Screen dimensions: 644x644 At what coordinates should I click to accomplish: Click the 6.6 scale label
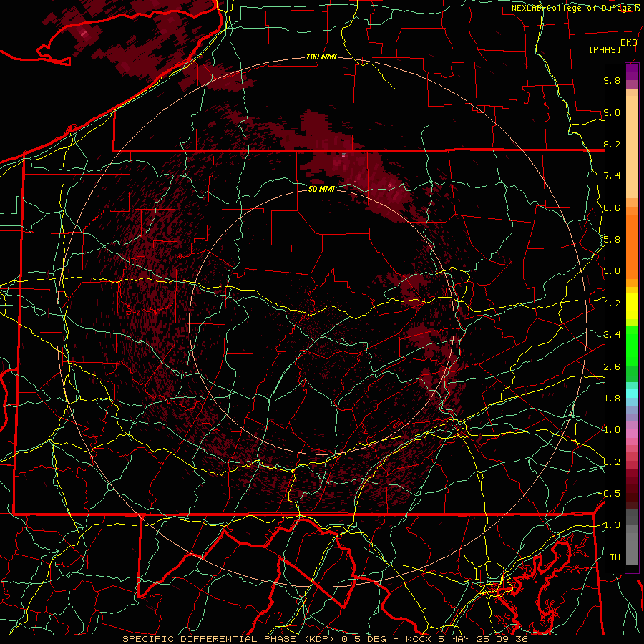pos(612,208)
